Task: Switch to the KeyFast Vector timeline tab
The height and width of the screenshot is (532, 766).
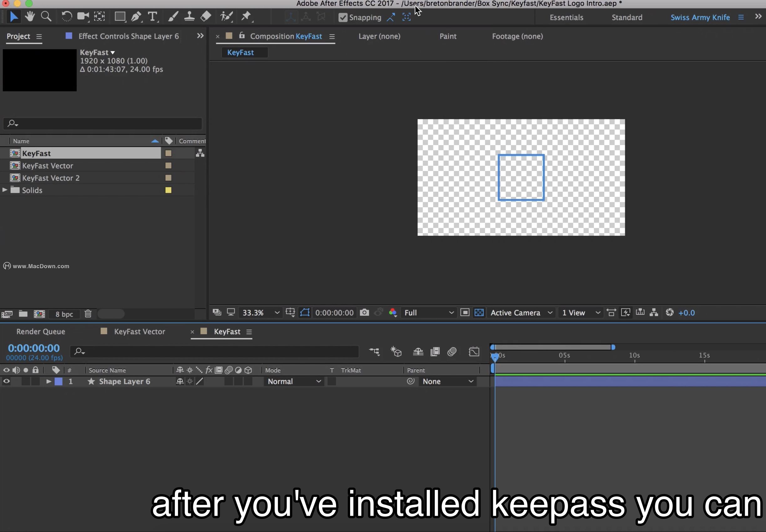Action: (x=140, y=331)
